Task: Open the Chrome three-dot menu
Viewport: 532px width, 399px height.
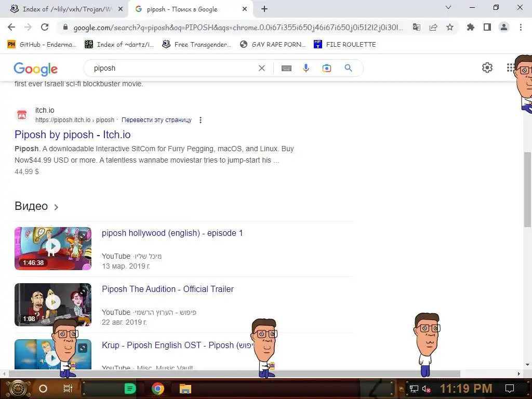Action: tap(521, 27)
